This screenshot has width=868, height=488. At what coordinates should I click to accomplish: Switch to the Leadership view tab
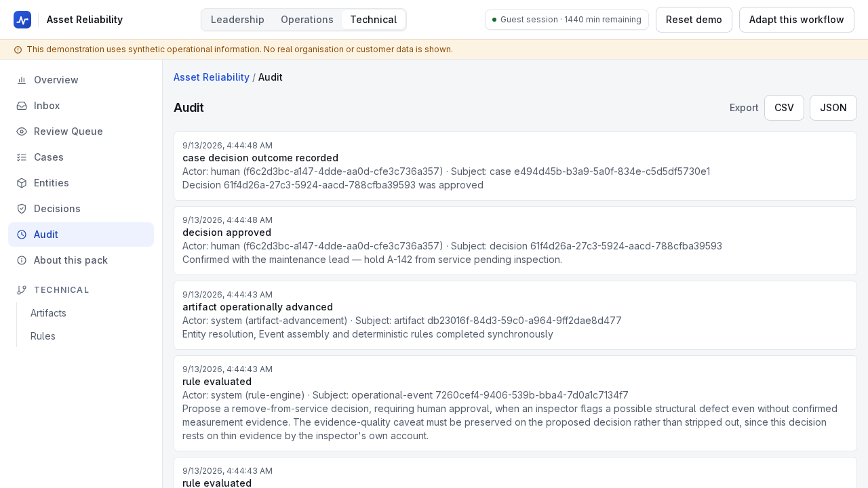pos(237,20)
